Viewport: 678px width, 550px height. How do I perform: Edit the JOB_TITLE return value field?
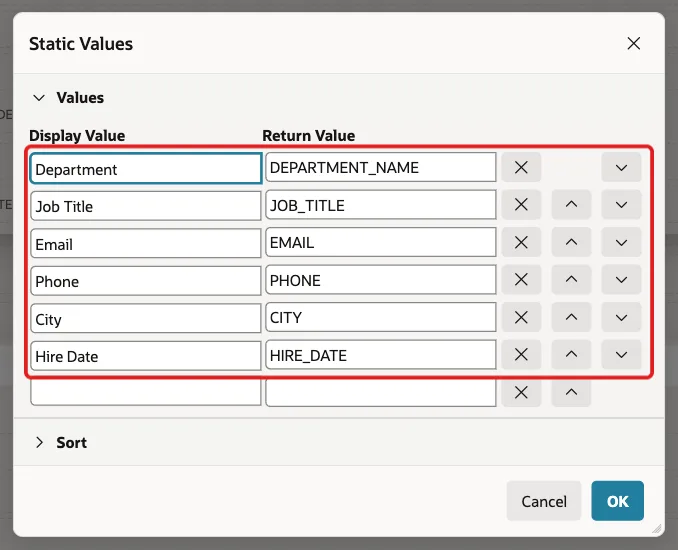(381, 205)
